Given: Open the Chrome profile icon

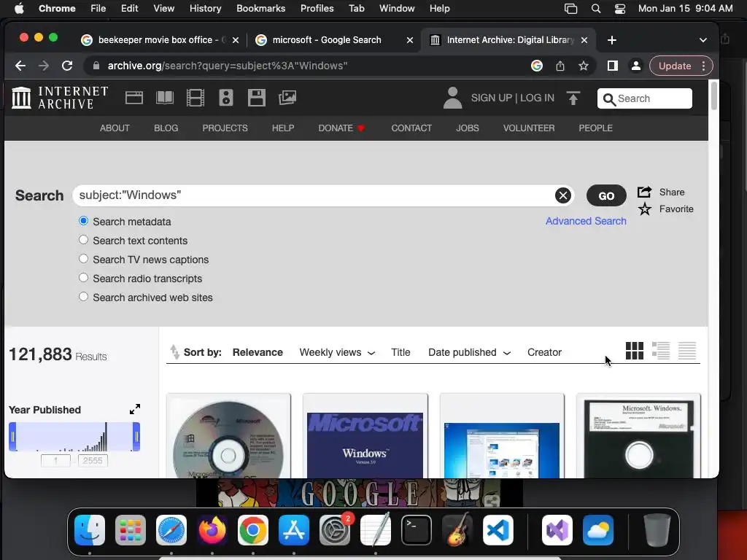Looking at the screenshot, I should coord(636,66).
